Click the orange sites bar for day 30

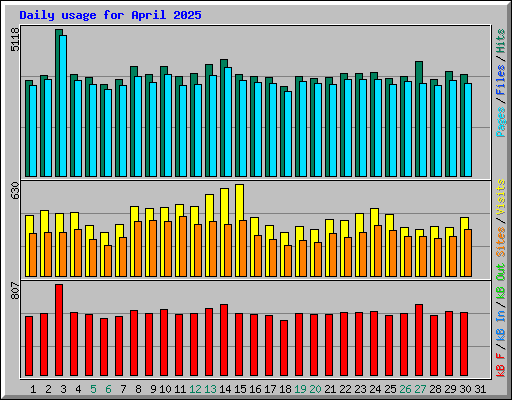(x=468, y=253)
